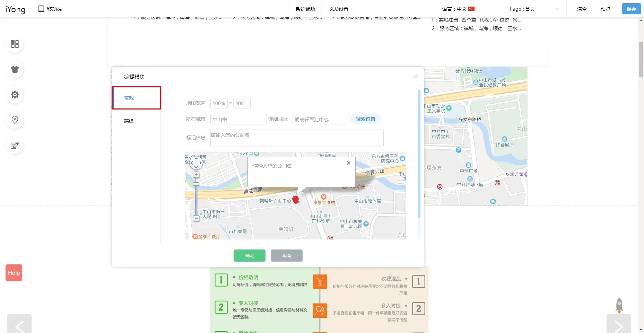Screen dimensions: 644x333
Task: Click the green 确定 button
Action: (x=249, y=255)
